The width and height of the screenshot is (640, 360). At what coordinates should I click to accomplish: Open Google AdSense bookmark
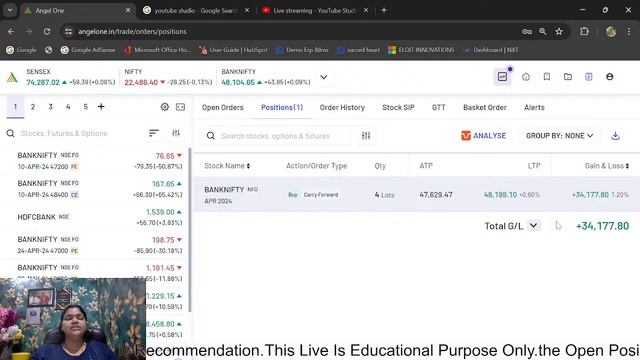[x=88, y=50]
